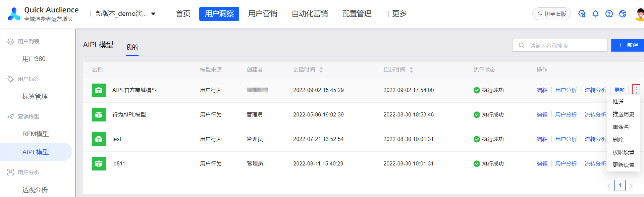
Task: Click the 行为AIPL模型 green cube icon
Action: pyautogui.click(x=99, y=115)
